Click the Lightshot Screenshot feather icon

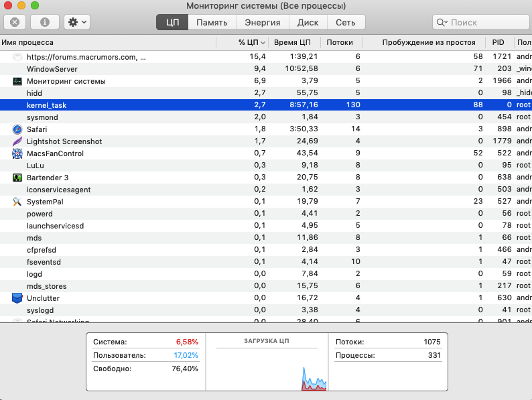(x=17, y=141)
